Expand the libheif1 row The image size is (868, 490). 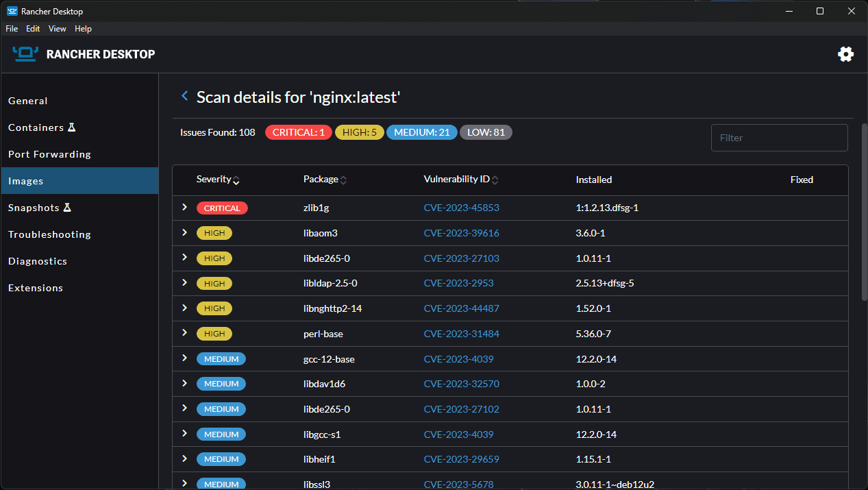[x=184, y=458]
